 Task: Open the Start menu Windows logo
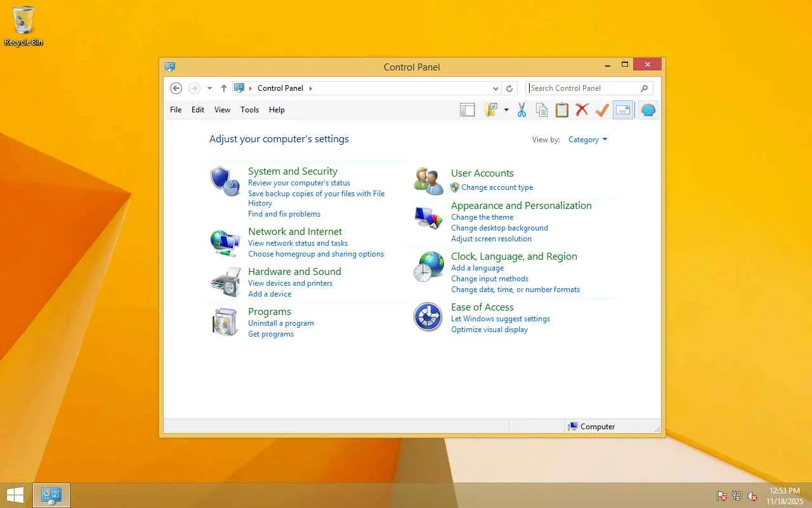click(x=15, y=495)
